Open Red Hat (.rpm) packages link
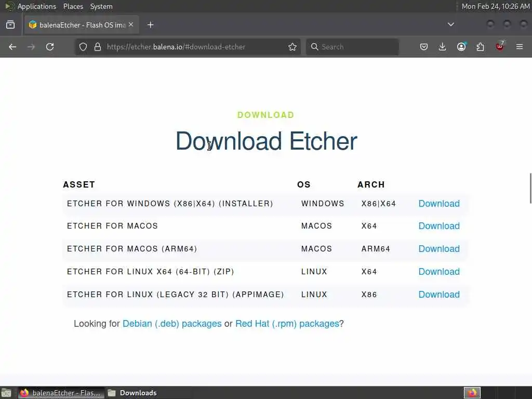Screen dimensions: 532x399 click(287, 324)
